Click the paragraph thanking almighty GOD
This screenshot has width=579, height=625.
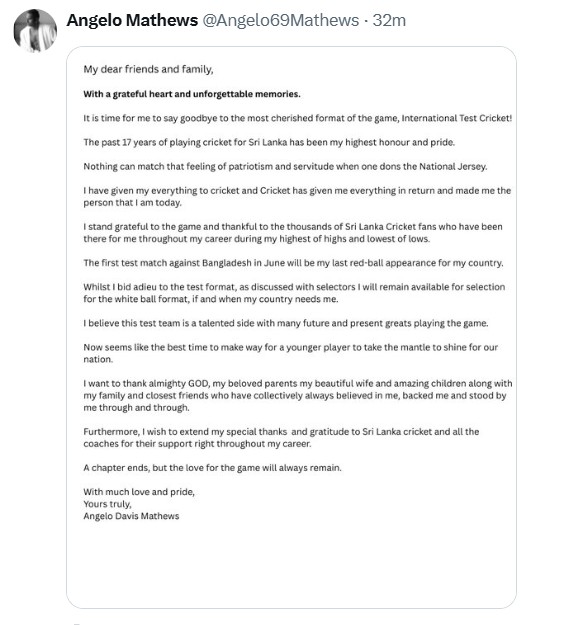coord(298,395)
